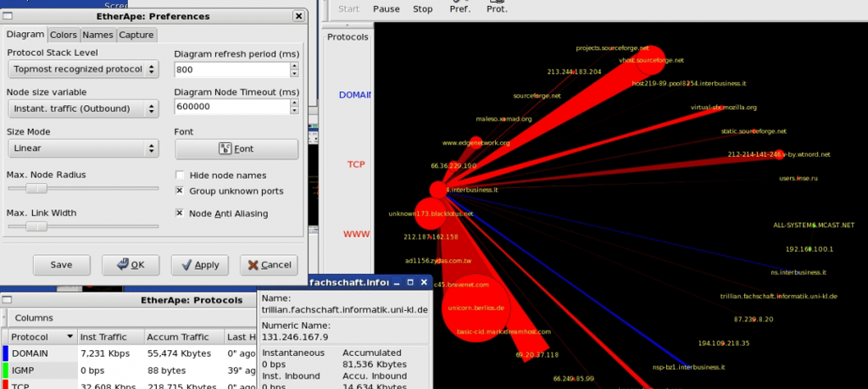This screenshot has width=868, height=389.
Task: Click the 131.246.167.9 numeric name value
Action: 295,336
